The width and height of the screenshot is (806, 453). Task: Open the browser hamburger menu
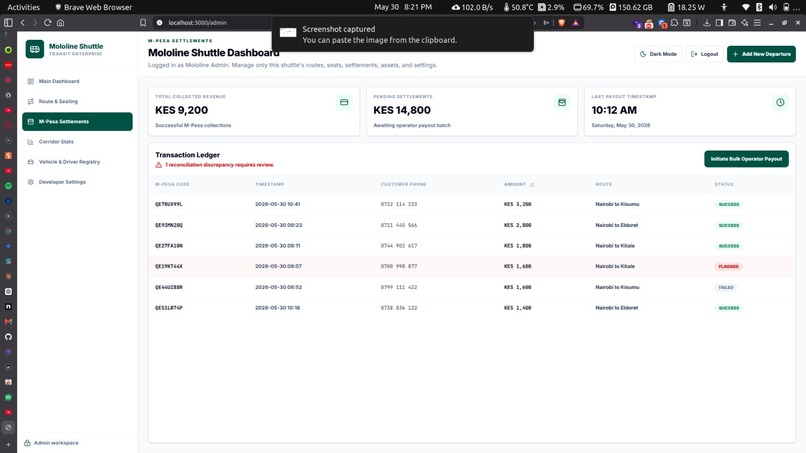(x=757, y=23)
